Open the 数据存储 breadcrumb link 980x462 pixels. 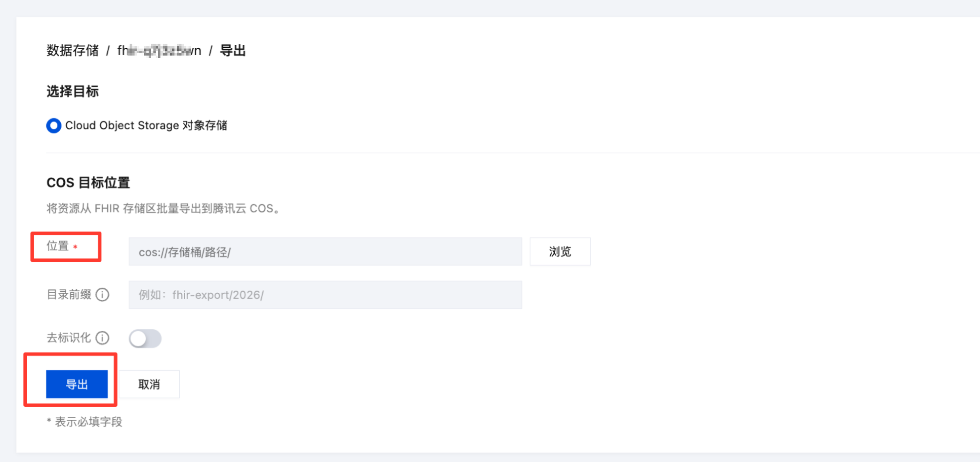(73, 51)
